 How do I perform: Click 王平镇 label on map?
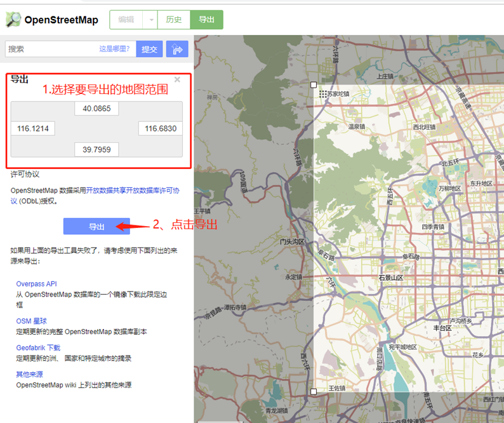[x=202, y=211]
